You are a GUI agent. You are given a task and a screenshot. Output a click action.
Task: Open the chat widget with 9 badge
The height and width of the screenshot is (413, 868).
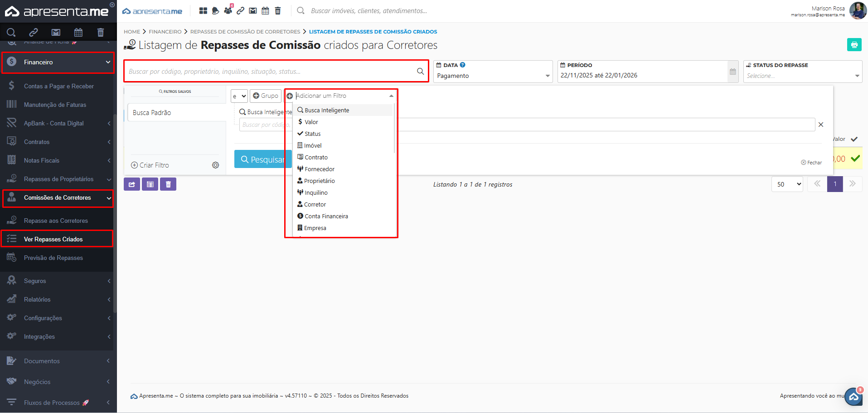pyautogui.click(x=853, y=397)
